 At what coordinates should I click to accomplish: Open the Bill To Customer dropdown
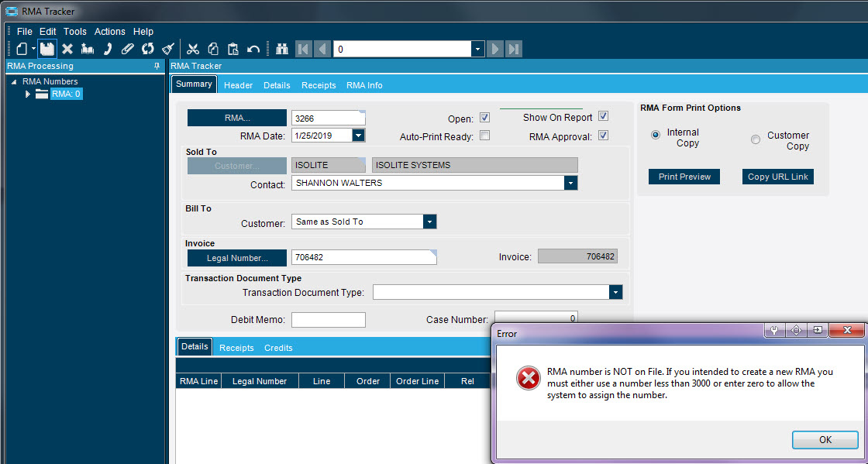[x=429, y=222]
